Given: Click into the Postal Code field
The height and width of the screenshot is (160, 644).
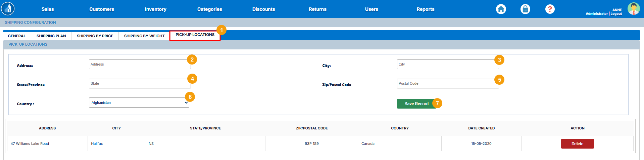Looking at the screenshot, I should pos(447,84).
